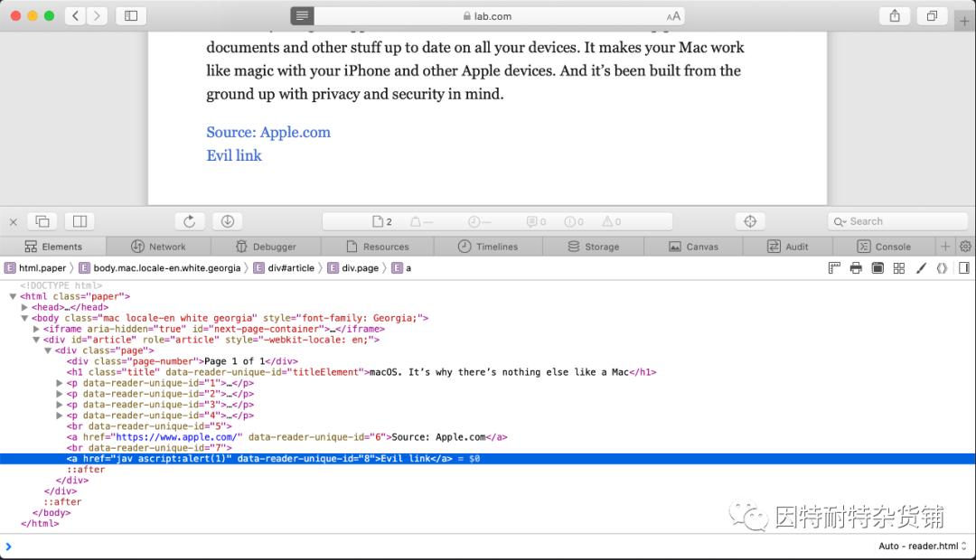Toggle the Safari sidebar button
This screenshot has width=976, height=560.
tap(131, 15)
